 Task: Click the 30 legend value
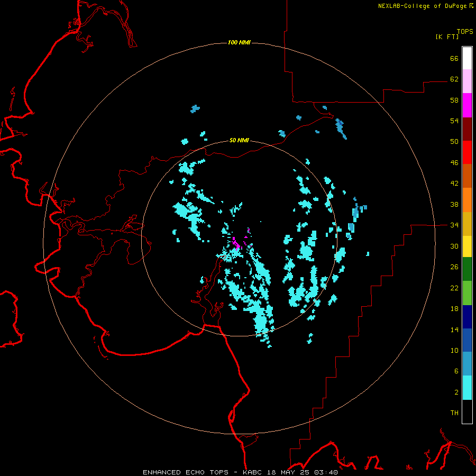(x=454, y=246)
